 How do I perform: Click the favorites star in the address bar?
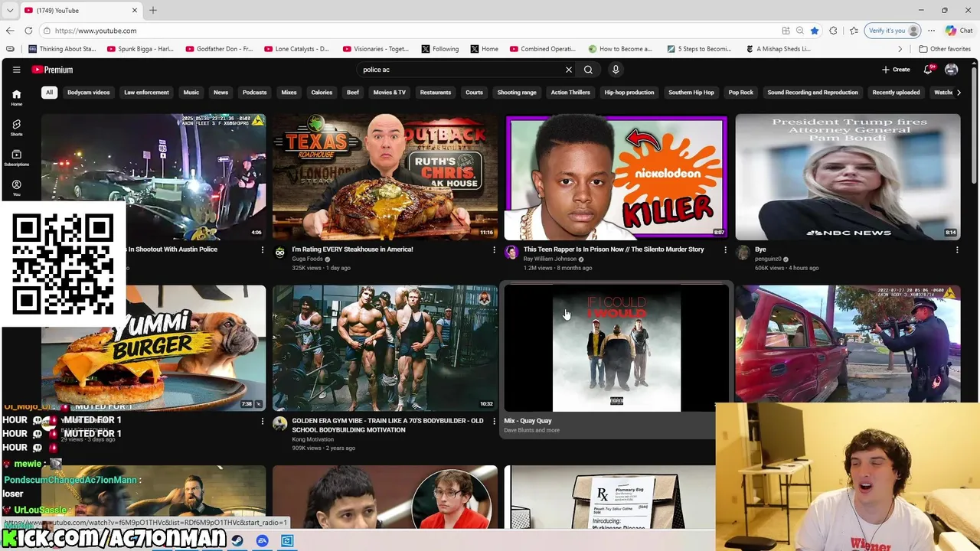(x=815, y=31)
